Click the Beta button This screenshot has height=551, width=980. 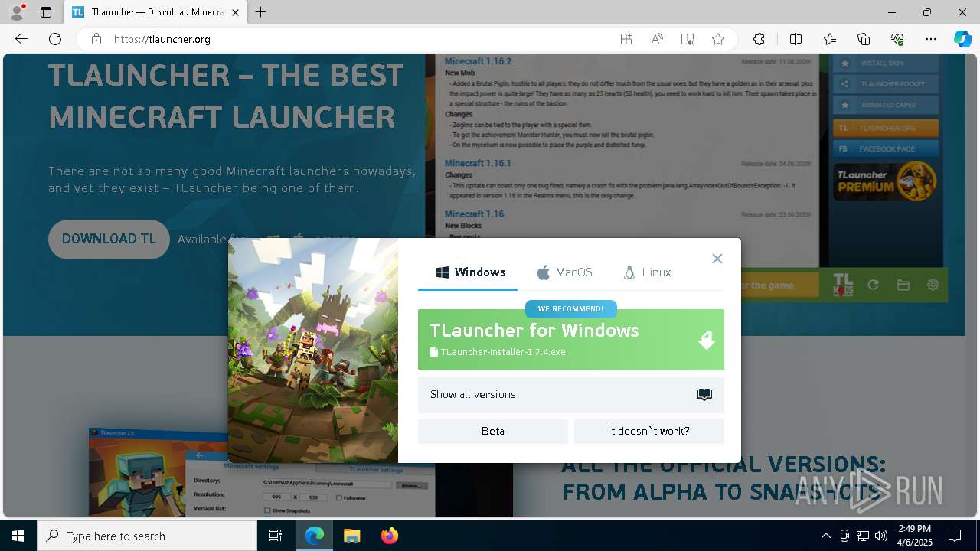click(493, 432)
